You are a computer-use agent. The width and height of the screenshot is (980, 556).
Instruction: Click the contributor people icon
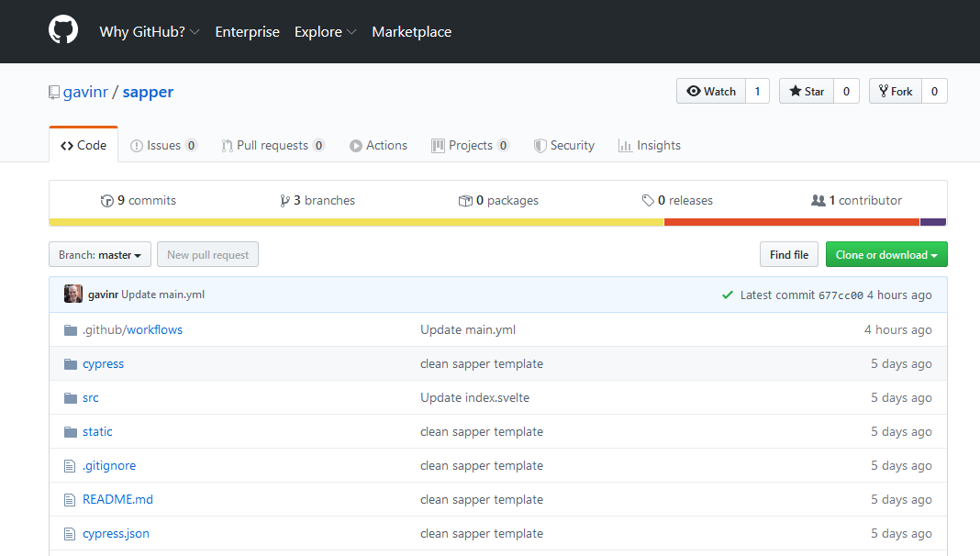(x=819, y=201)
